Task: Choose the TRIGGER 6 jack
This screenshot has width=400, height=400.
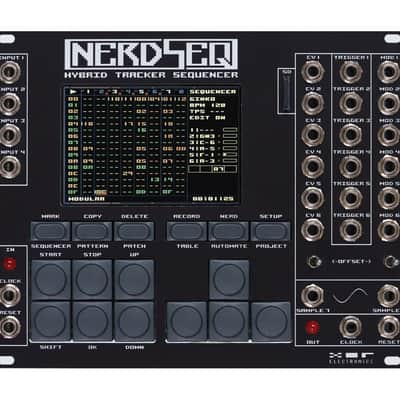Action: pos(351,229)
